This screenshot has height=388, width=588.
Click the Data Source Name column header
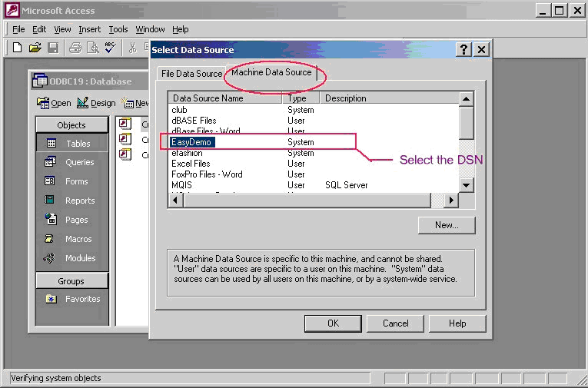[225, 98]
